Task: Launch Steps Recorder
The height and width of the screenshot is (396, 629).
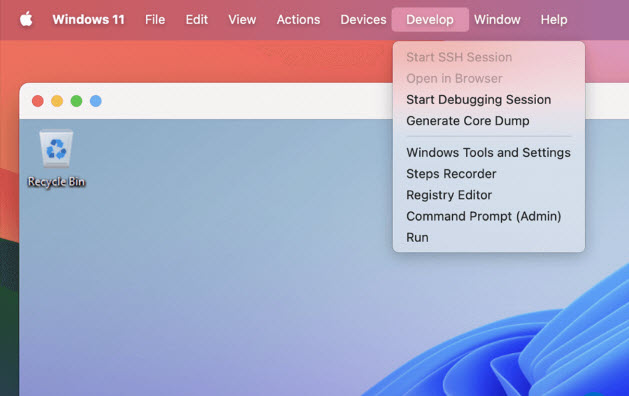Action: coord(489,174)
